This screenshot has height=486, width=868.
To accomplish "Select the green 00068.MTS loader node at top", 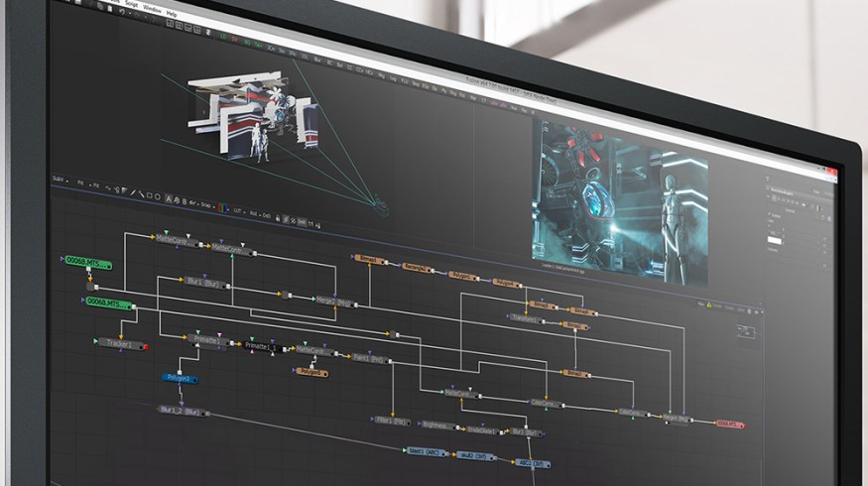I will (x=87, y=263).
